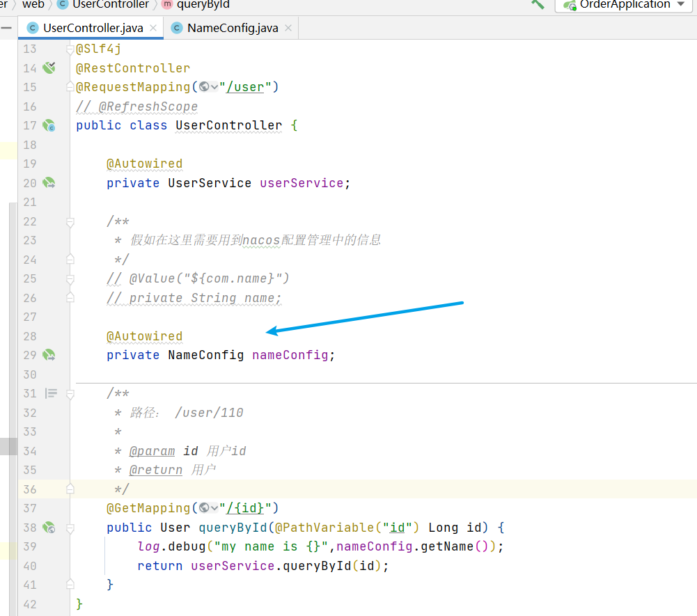This screenshot has width=697, height=616.
Task: Close the NameConfig.java tab
Action: click(288, 28)
